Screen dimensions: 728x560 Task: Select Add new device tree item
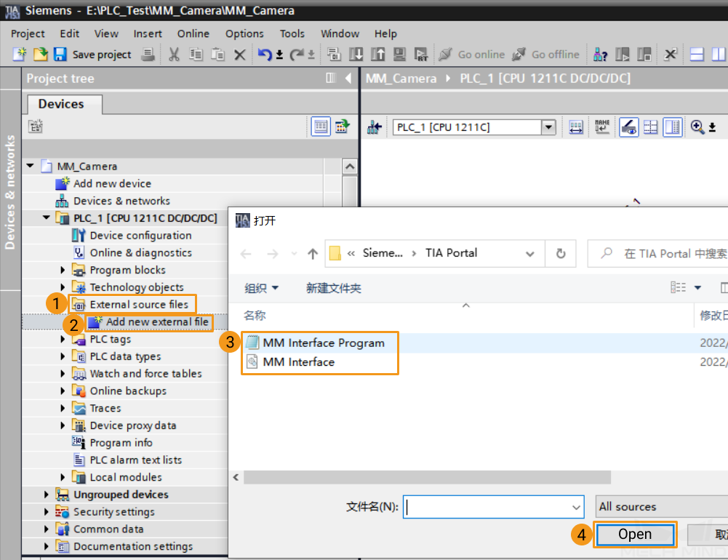coord(112,183)
